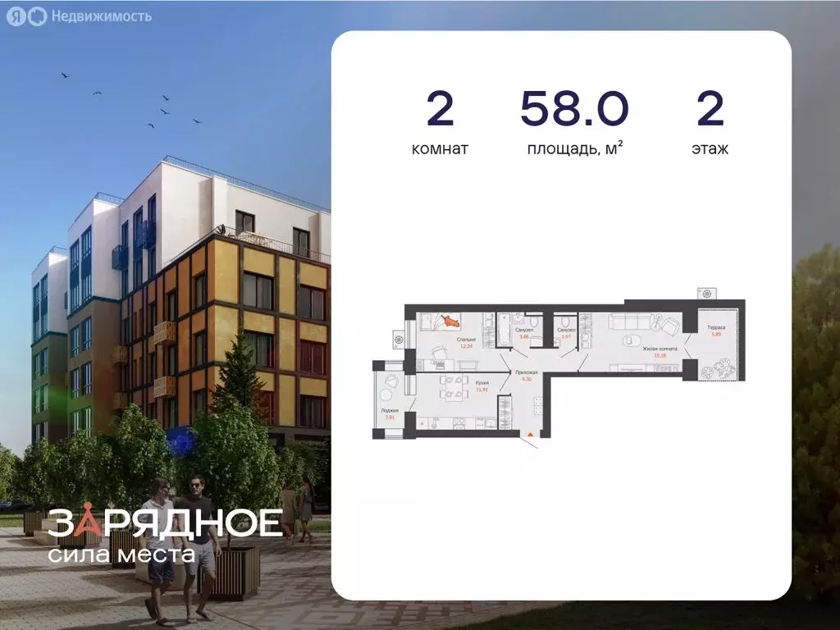The image size is (840, 630).
Task: Click the 'Спальня' room label
Action: [x=467, y=339]
